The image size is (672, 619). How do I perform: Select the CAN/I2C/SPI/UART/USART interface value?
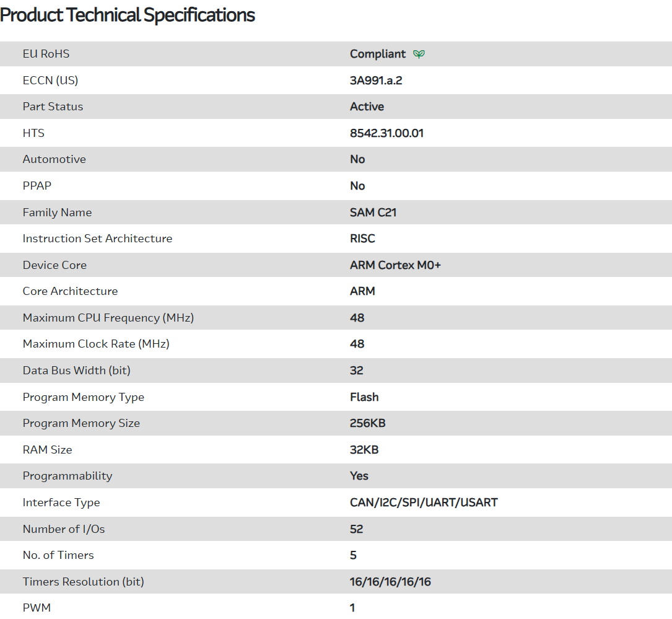point(424,503)
